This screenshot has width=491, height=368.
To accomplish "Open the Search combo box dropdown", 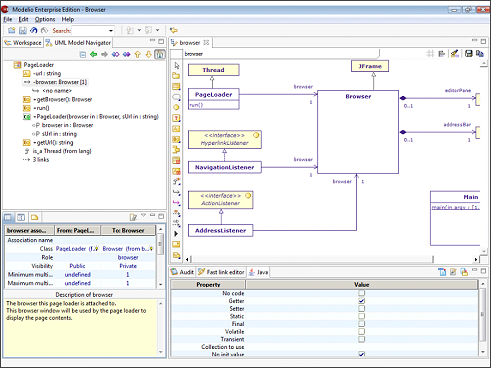I will (111, 31).
